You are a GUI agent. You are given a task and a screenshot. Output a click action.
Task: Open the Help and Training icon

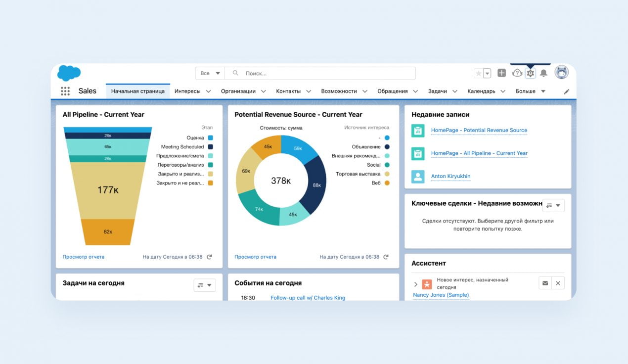(x=516, y=73)
